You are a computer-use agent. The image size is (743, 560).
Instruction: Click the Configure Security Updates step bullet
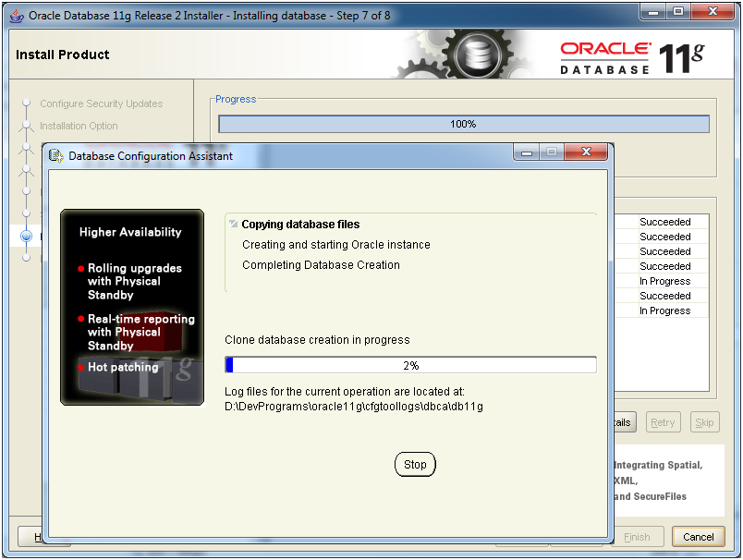27,103
